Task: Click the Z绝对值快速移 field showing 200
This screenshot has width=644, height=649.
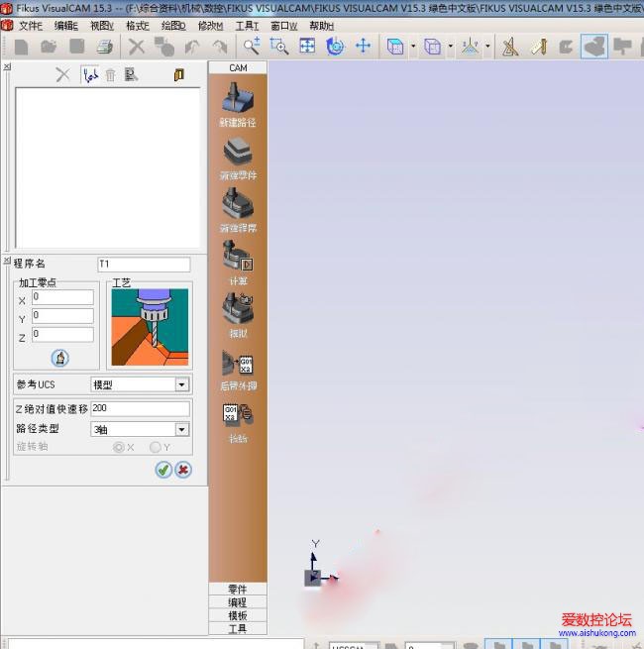Action: point(140,408)
